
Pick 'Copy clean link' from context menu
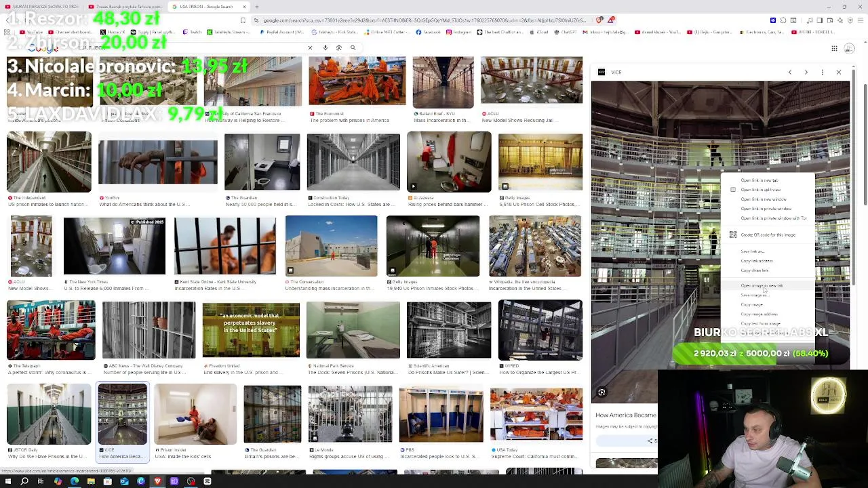click(767, 270)
